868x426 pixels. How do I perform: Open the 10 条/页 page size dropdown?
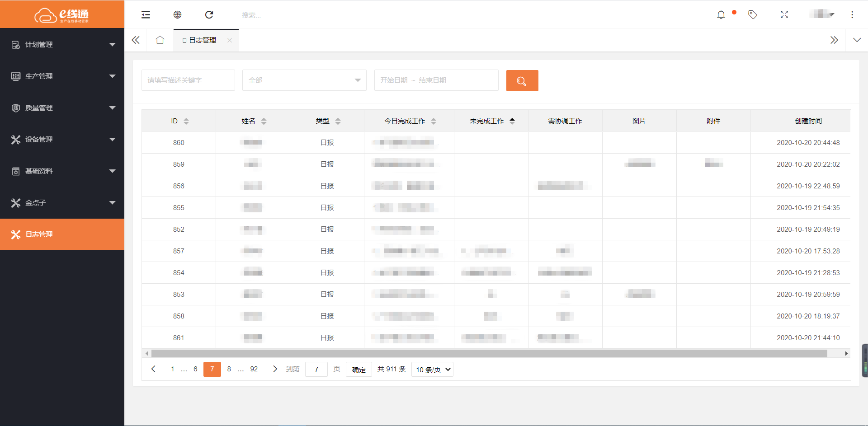point(433,370)
